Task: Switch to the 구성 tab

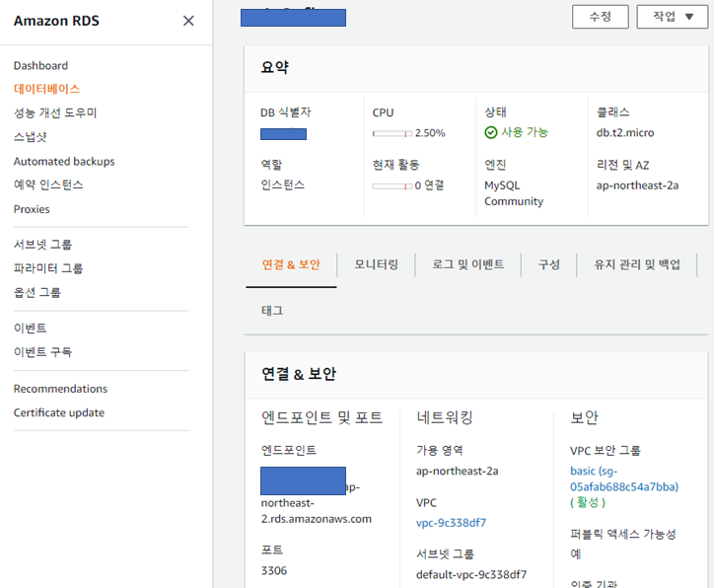Action: click(x=548, y=264)
